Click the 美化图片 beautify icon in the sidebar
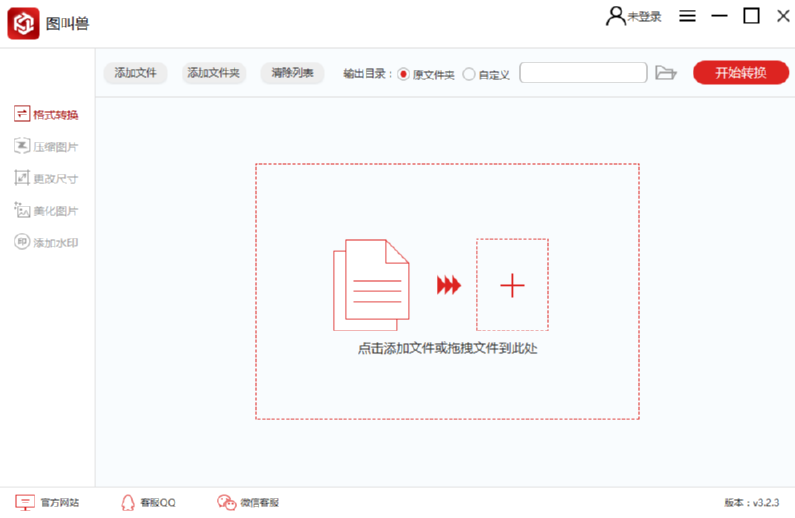The height and width of the screenshot is (518, 795). tap(22, 210)
